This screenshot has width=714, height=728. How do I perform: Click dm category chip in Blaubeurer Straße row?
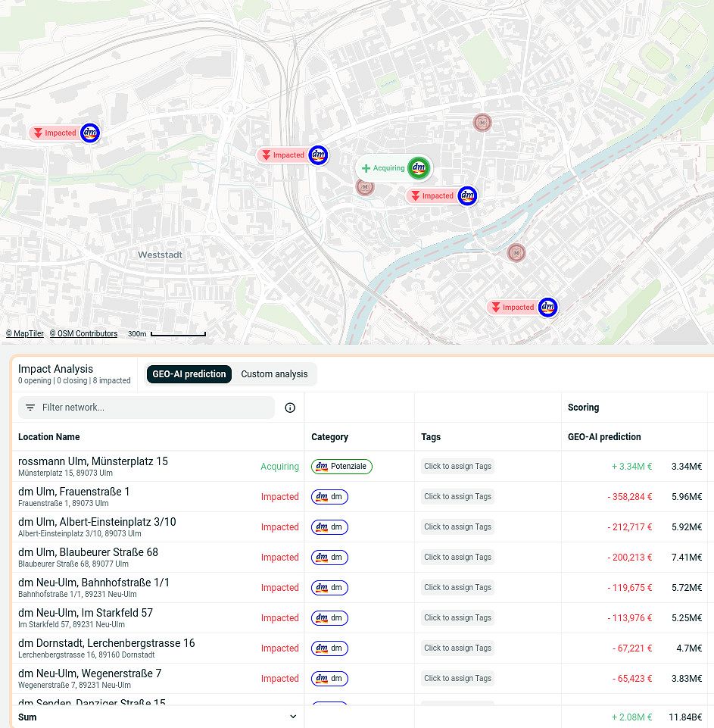329,557
